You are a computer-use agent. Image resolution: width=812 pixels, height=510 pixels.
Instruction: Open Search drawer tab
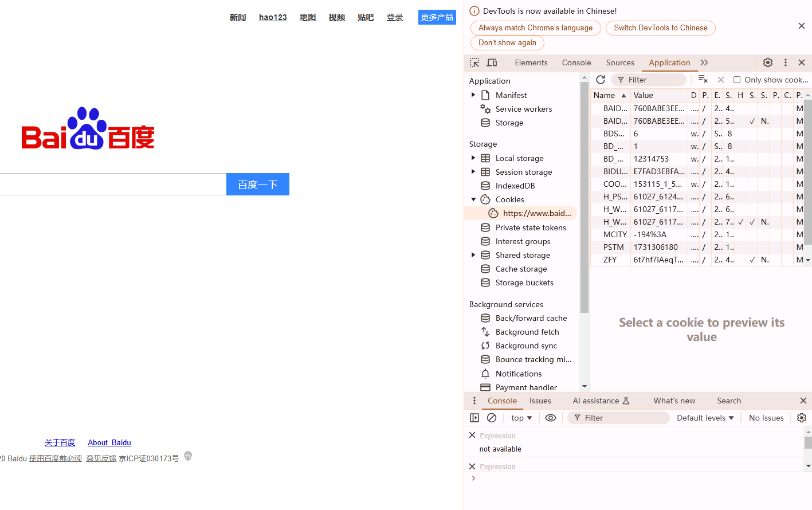(729, 401)
